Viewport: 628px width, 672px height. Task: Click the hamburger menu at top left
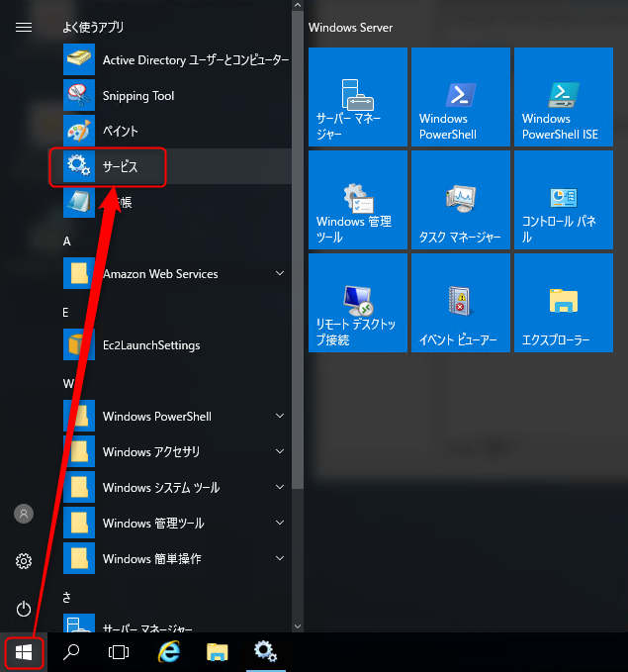(24, 28)
